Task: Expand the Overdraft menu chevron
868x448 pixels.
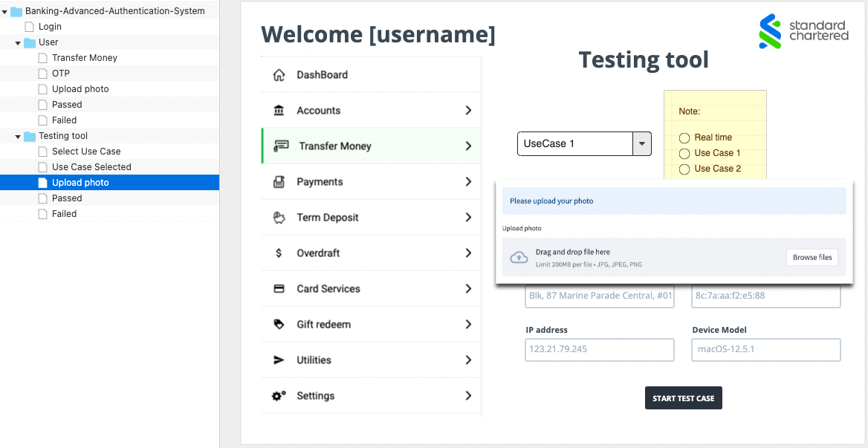Action: pyautogui.click(x=468, y=253)
